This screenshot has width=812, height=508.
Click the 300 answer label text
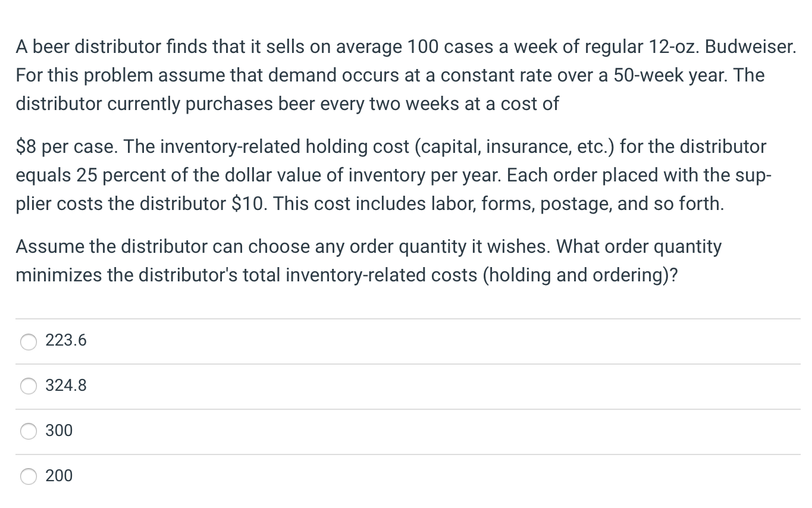pyautogui.click(x=59, y=431)
